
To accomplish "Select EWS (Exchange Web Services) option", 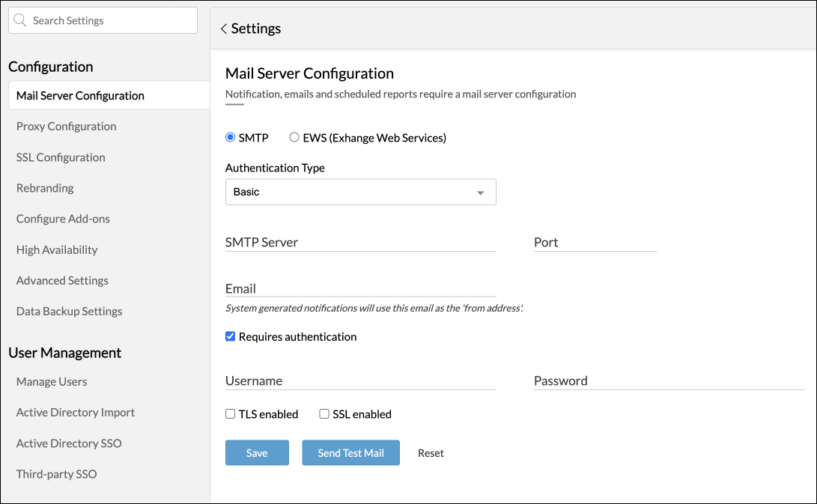I will click(x=294, y=138).
